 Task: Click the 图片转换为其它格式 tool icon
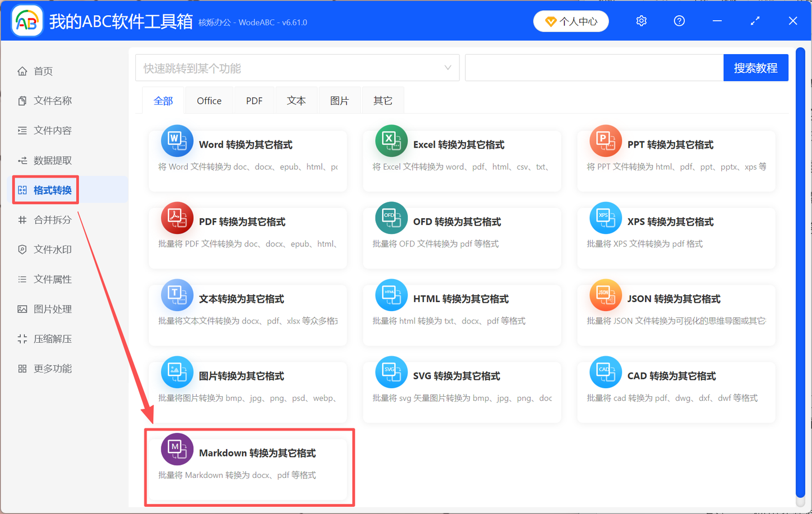click(x=177, y=372)
